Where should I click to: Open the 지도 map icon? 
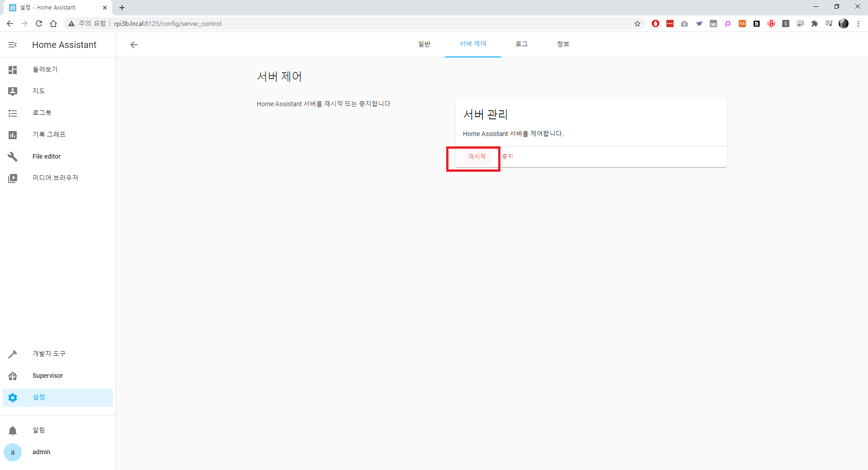(x=13, y=91)
